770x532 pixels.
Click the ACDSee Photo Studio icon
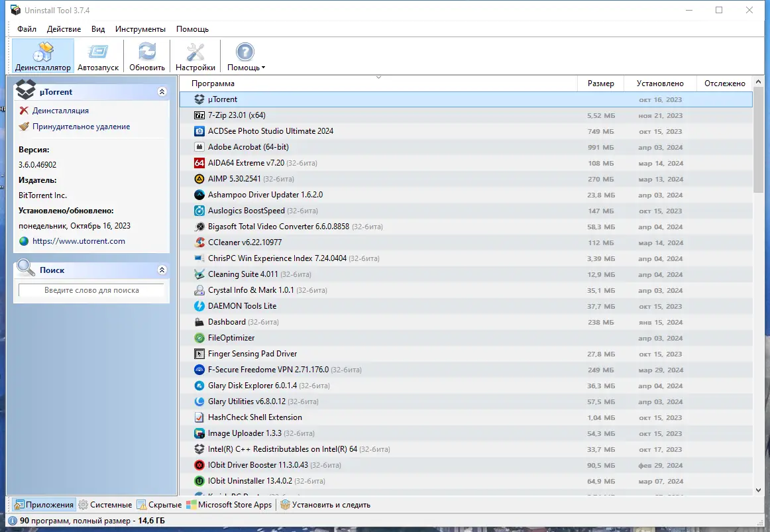coord(199,131)
